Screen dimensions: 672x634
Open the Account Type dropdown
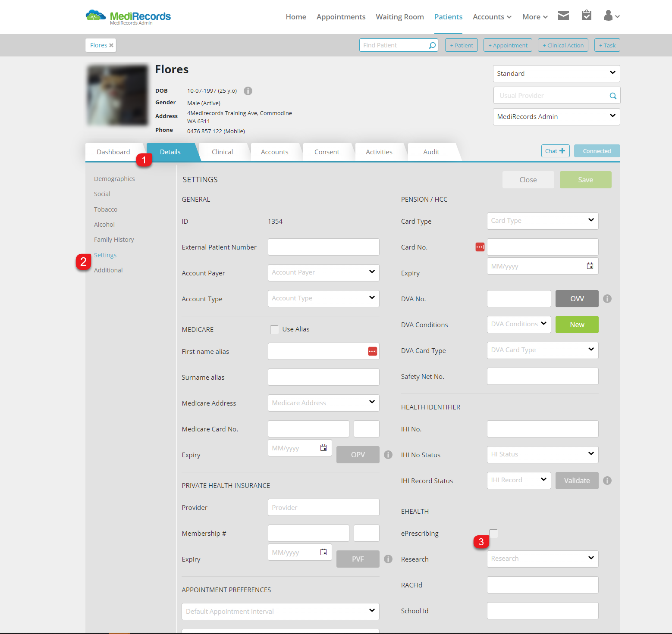click(x=323, y=299)
